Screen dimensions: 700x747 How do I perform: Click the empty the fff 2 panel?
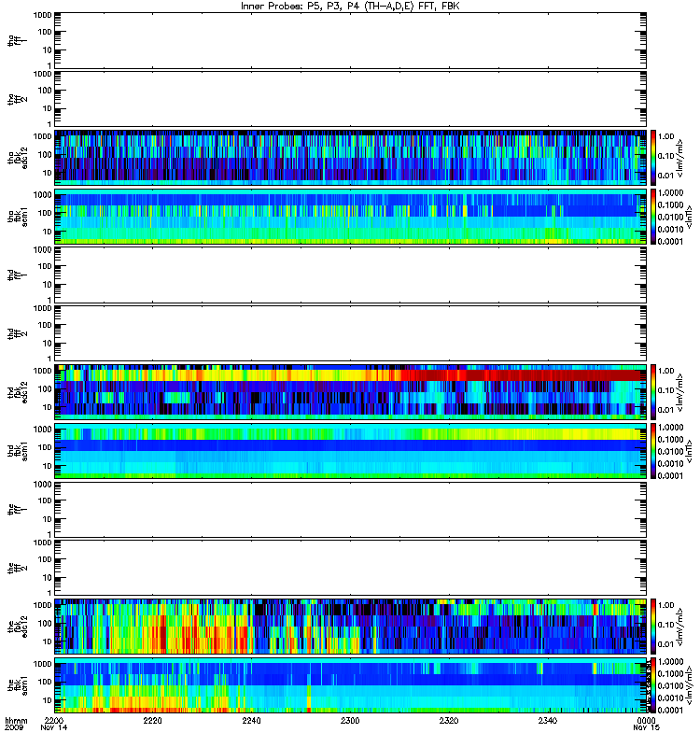click(x=351, y=568)
